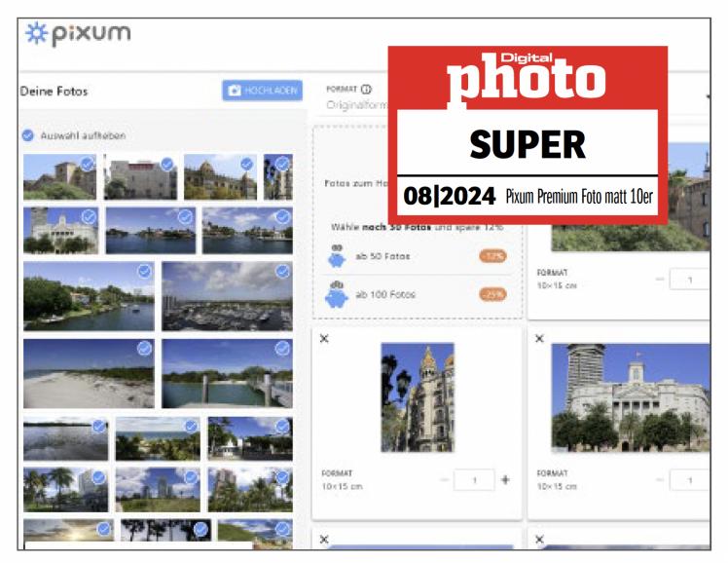The image size is (728, 563).
Task: Select street lamp thumbnail in Deine Fotos grid
Action: [x=278, y=177]
